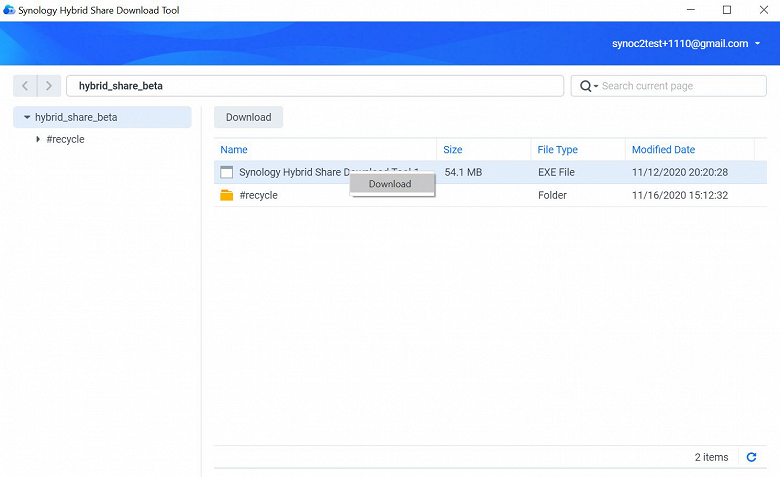This screenshot has width=780, height=477.
Task: Click the hybrid_share_beta path field
Action: (x=315, y=86)
